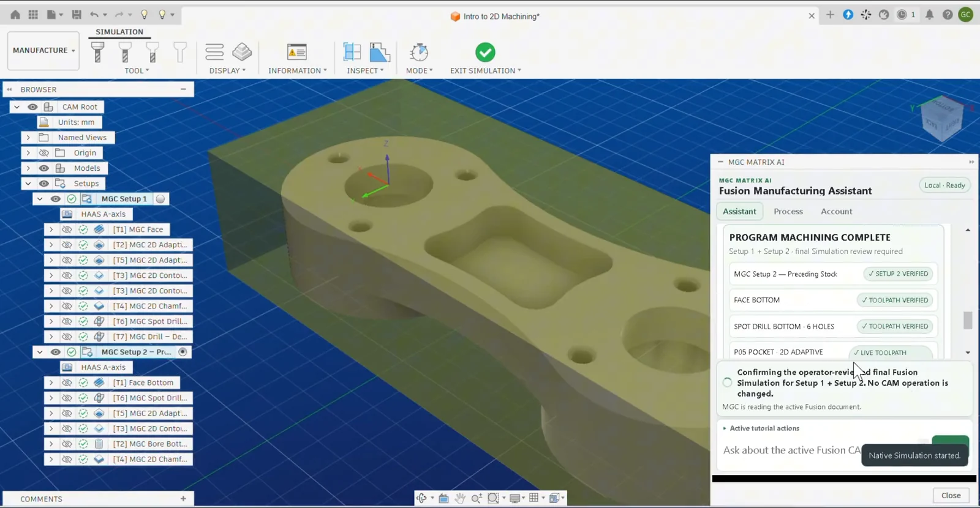Click the Save icon in the top bar
980x508 pixels.
coord(77,15)
